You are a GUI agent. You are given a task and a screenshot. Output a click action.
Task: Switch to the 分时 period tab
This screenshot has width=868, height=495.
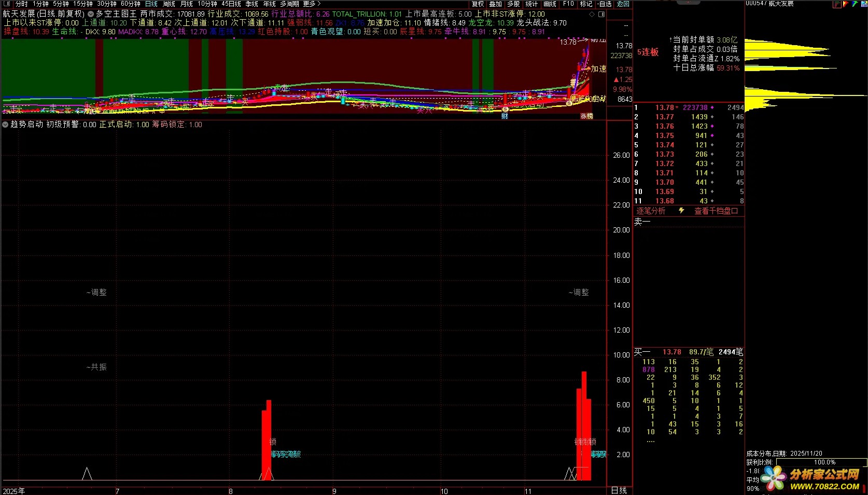(22, 4)
